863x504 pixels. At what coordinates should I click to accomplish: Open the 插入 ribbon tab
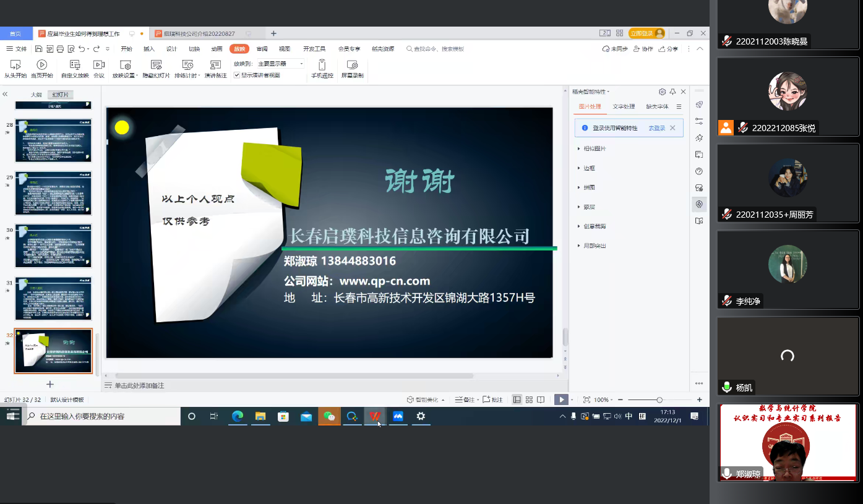click(x=149, y=49)
